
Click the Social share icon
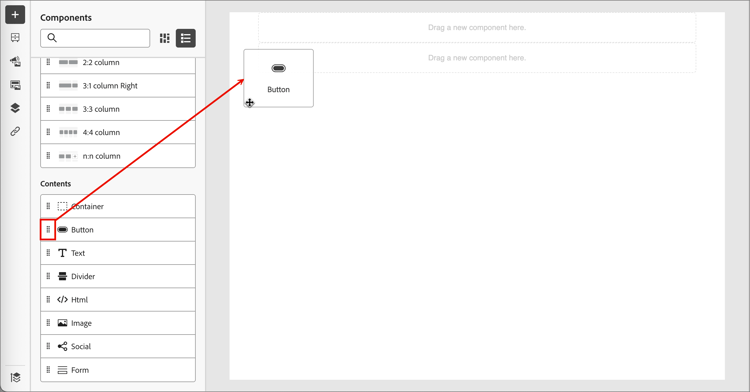(62, 347)
